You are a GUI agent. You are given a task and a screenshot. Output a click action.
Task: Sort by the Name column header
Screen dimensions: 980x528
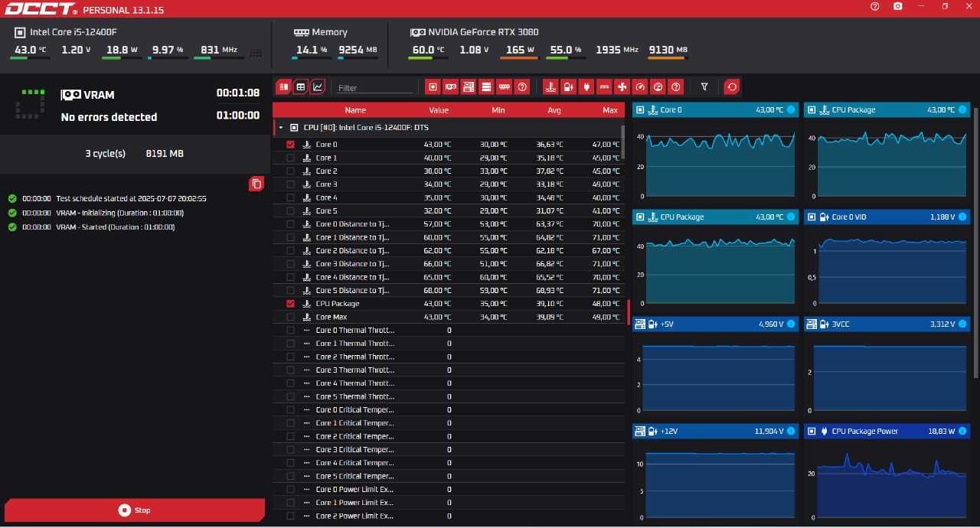(355, 110)
